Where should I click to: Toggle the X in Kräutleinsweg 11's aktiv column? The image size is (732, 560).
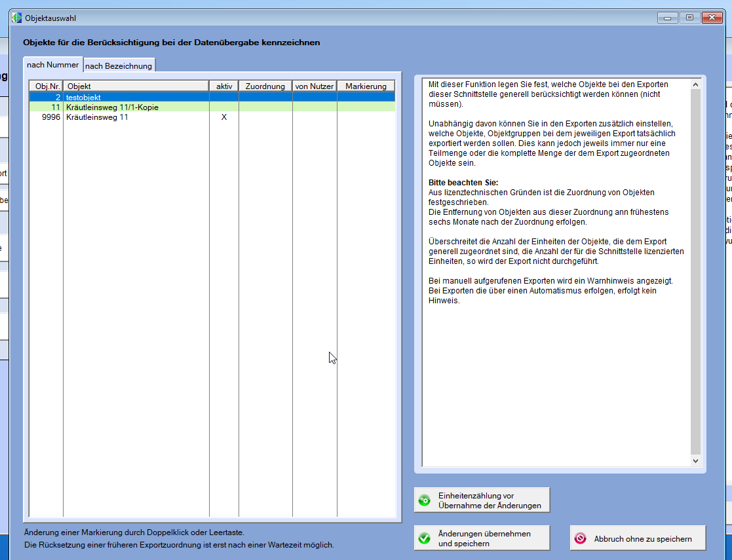pyautogui.click(x=223, y=117)
